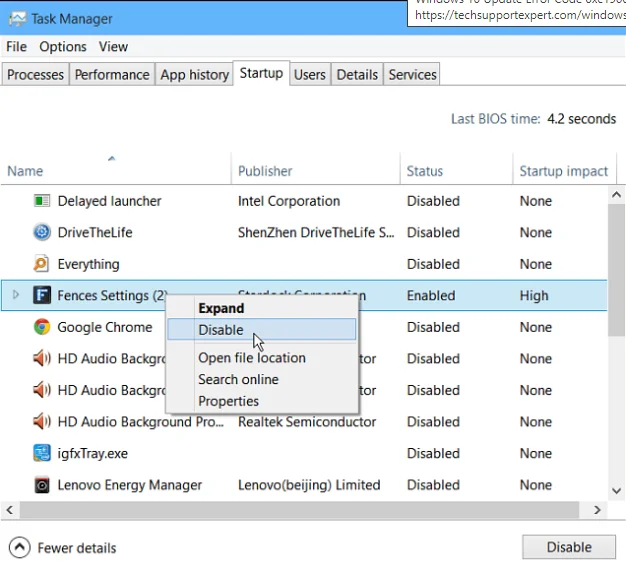Click the DriveTheLife gear icon
Screen dimensions: 626x574
coord(42,232)
